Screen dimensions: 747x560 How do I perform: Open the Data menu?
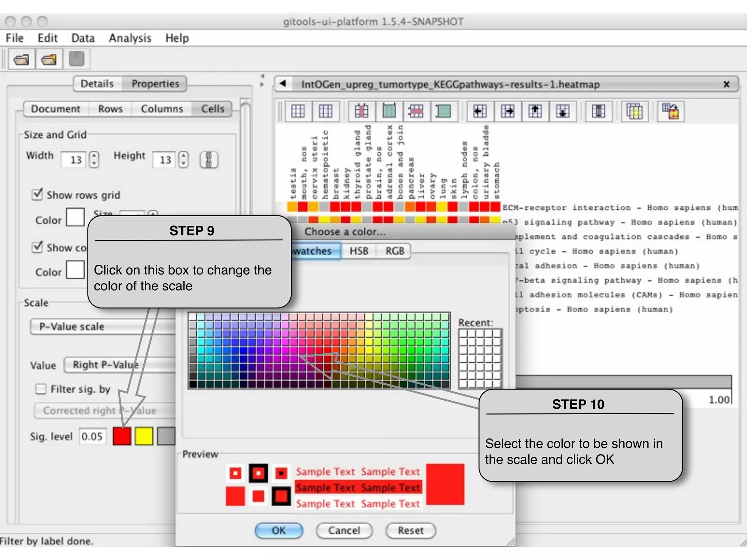point(83,38)
